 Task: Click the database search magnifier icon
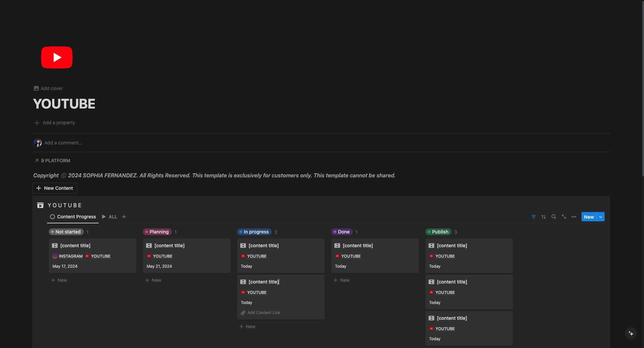[554, 217]
